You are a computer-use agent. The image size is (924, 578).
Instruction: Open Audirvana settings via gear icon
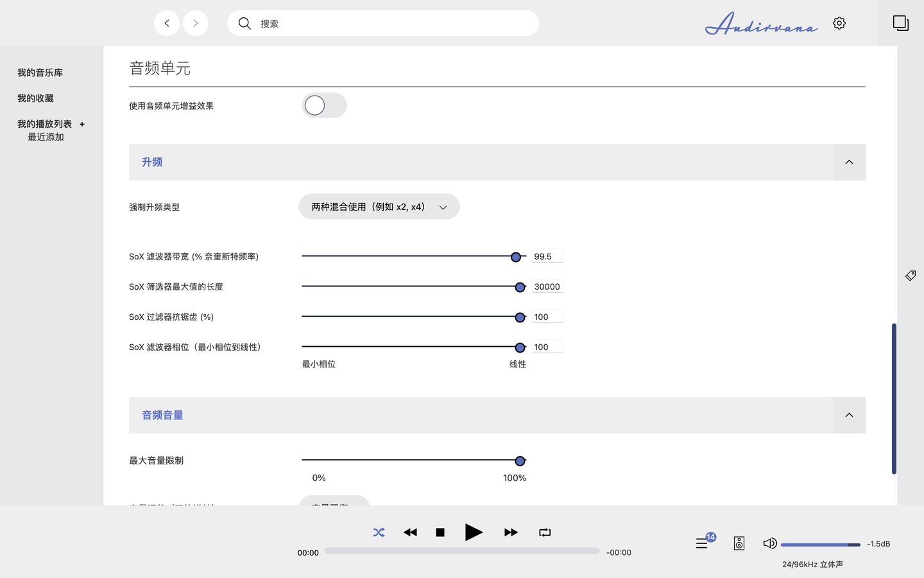[x=839, y=22]
